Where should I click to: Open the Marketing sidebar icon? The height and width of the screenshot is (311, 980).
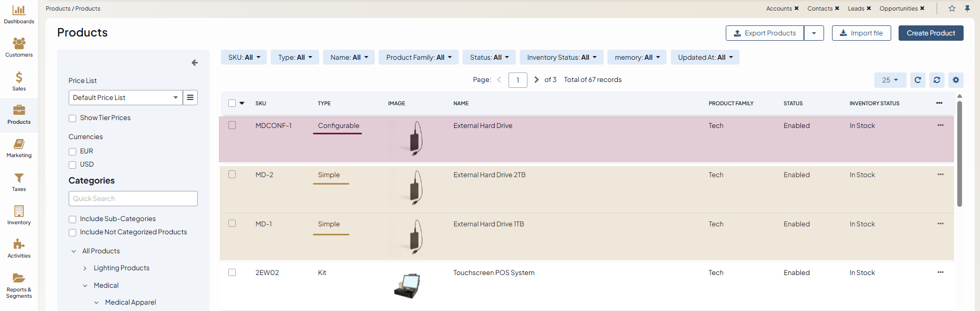coord(19,148)
